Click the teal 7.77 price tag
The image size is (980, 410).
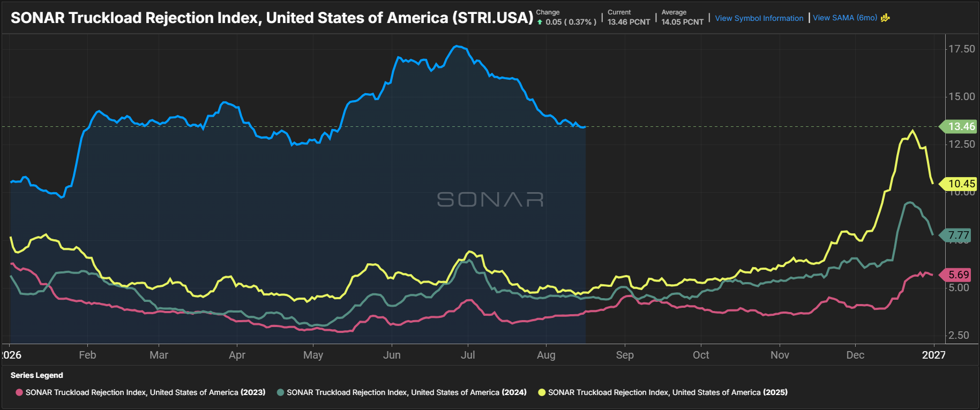955,236
